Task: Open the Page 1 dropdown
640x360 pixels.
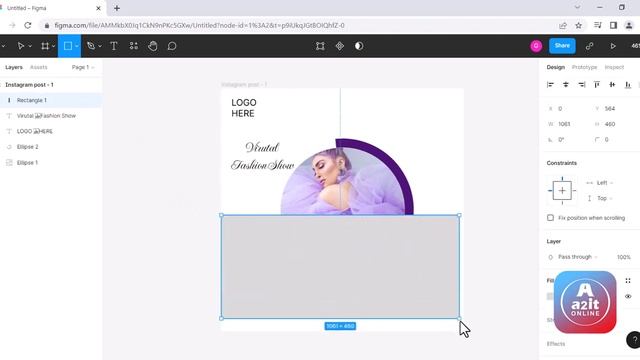Action: (x=83, y=67)
